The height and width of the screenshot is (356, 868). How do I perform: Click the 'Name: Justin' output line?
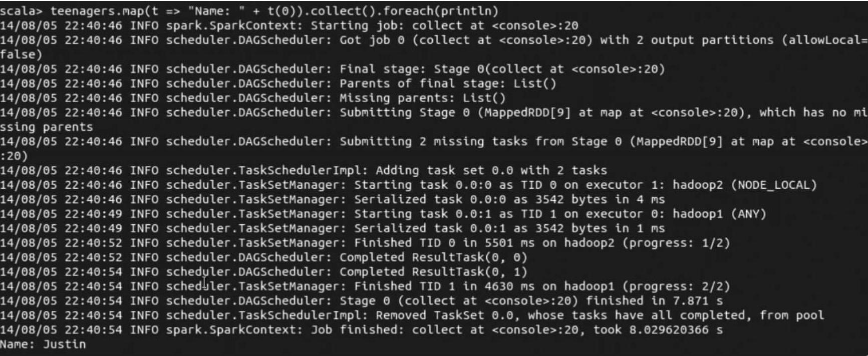43,344
